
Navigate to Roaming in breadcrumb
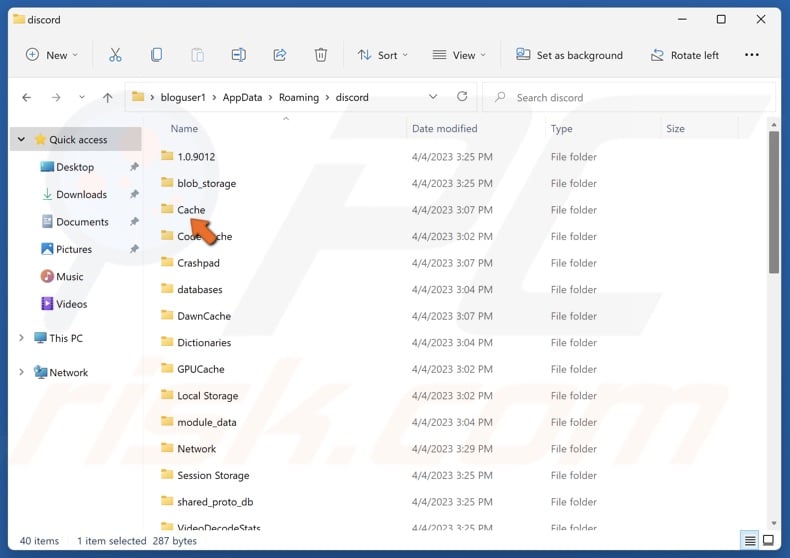tap(299, 97)
